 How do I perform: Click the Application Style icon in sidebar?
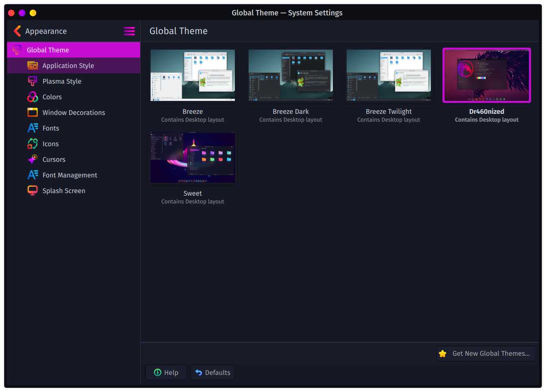(x=33, y=65)
